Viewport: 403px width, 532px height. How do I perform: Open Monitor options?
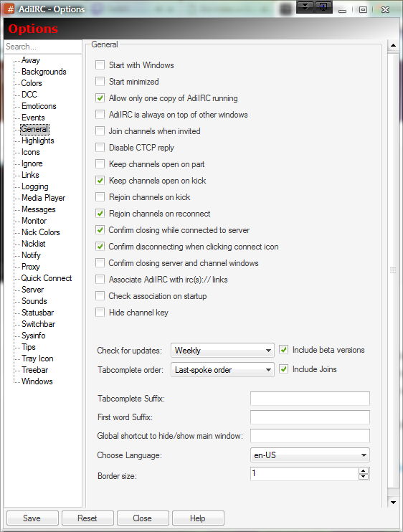[34, 221]
